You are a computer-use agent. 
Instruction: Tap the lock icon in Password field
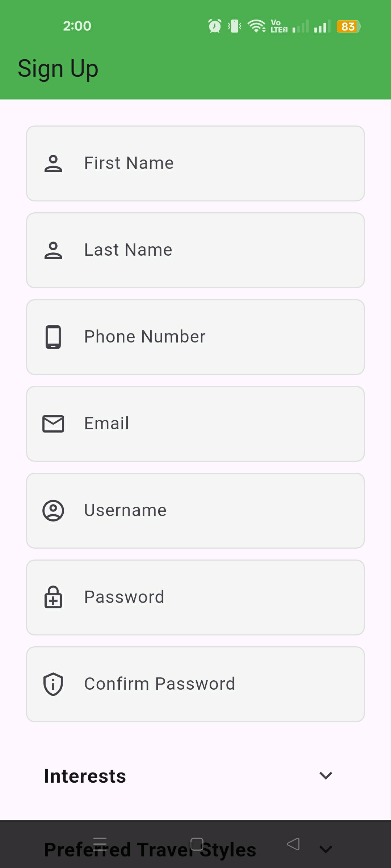(x=53, y=597)
